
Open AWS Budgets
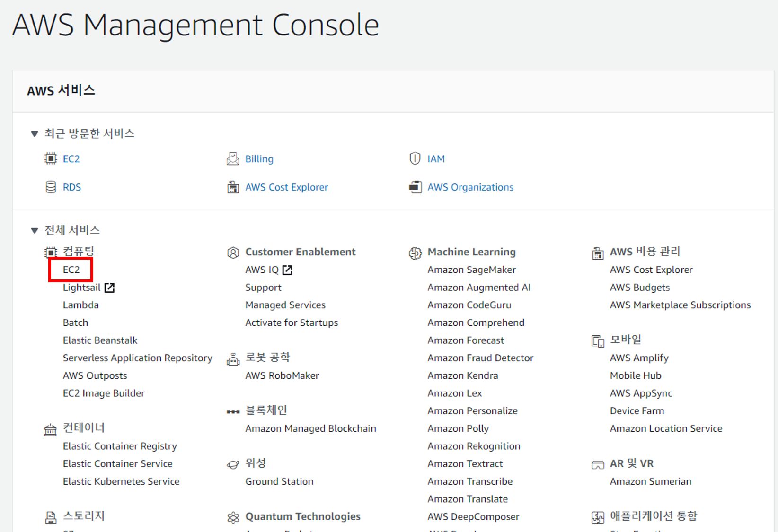pos(640,288)
